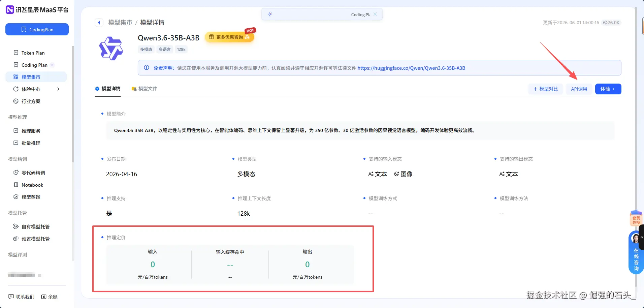Click the 多语言 tag

(165, 50)
